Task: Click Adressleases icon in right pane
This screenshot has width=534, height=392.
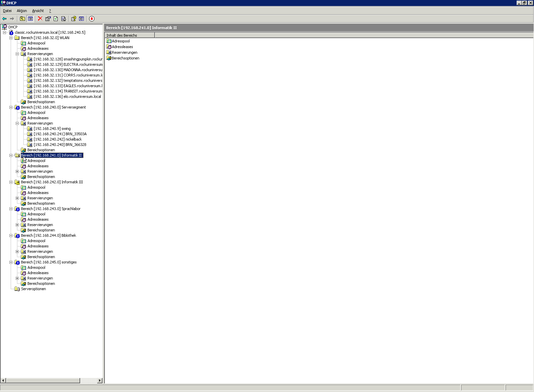Action: click(x=109, y=47)
